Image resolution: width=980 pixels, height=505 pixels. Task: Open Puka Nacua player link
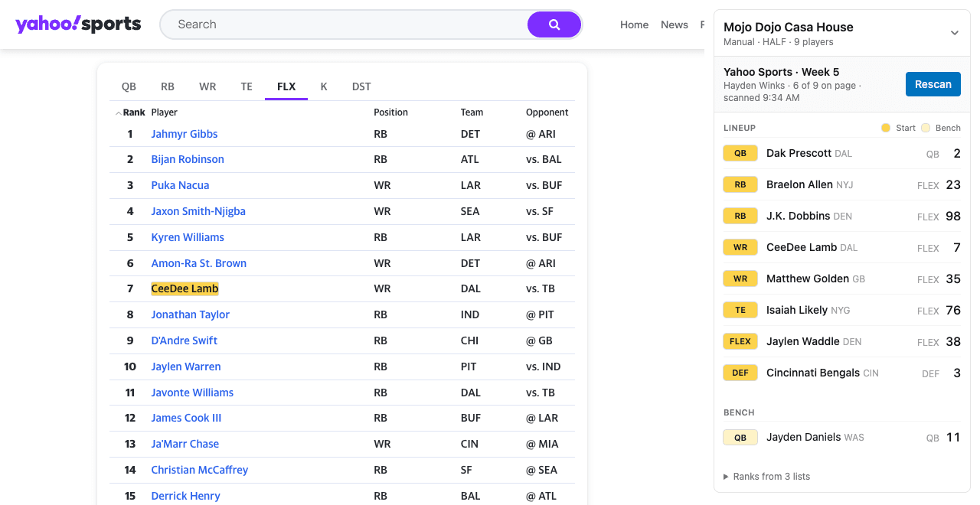(x=180, y=185)
